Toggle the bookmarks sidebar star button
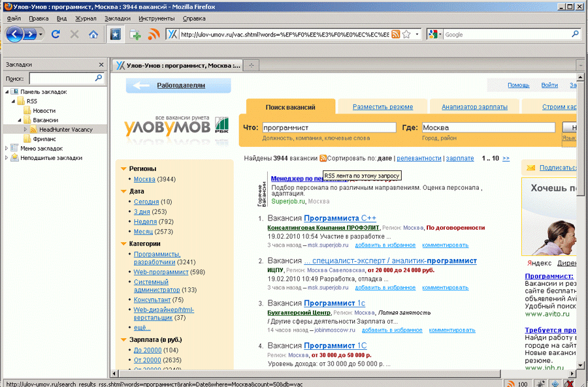The image size is (588, 387). [x=115, y=35]
